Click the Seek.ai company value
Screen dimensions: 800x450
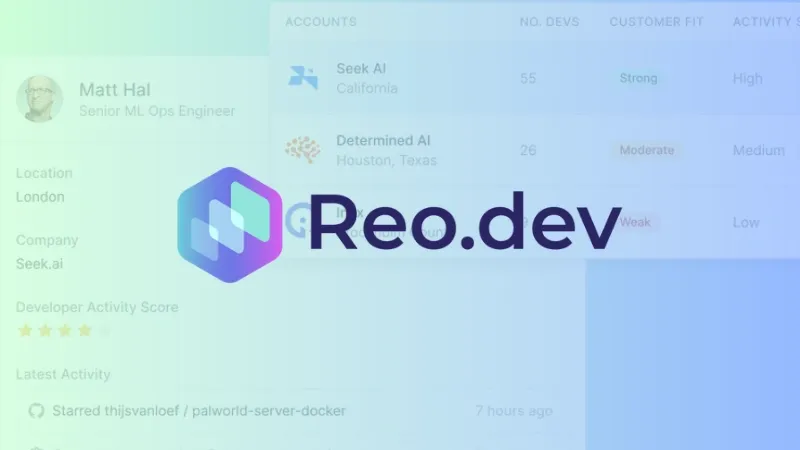[x=39, y=264]
